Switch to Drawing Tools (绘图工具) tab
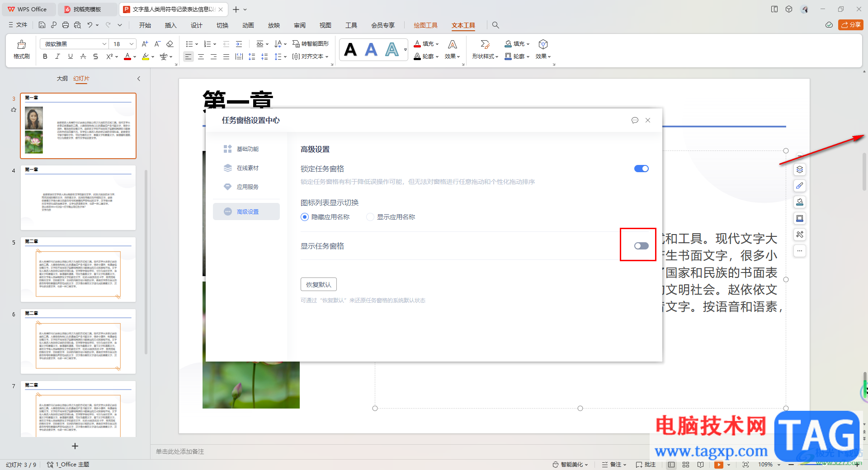The image size is (868, 470). pyautogui.click(x=426, y=25)
